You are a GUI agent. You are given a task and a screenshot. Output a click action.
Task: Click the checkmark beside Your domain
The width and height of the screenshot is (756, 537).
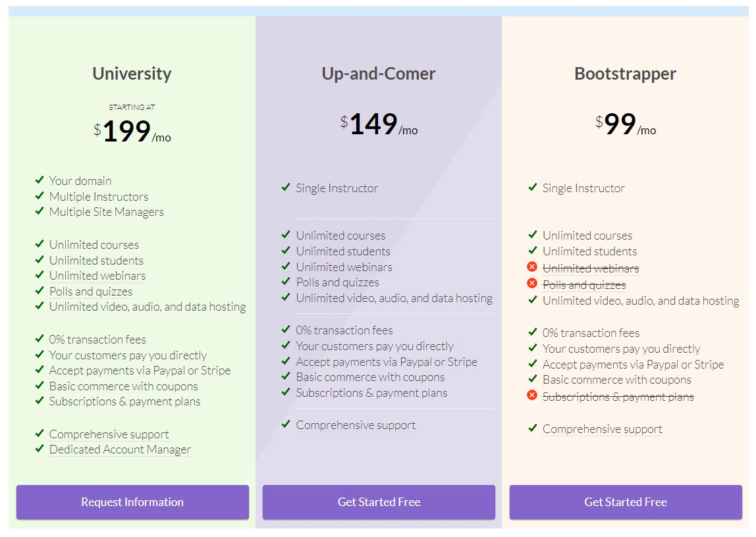coord(40,180)
